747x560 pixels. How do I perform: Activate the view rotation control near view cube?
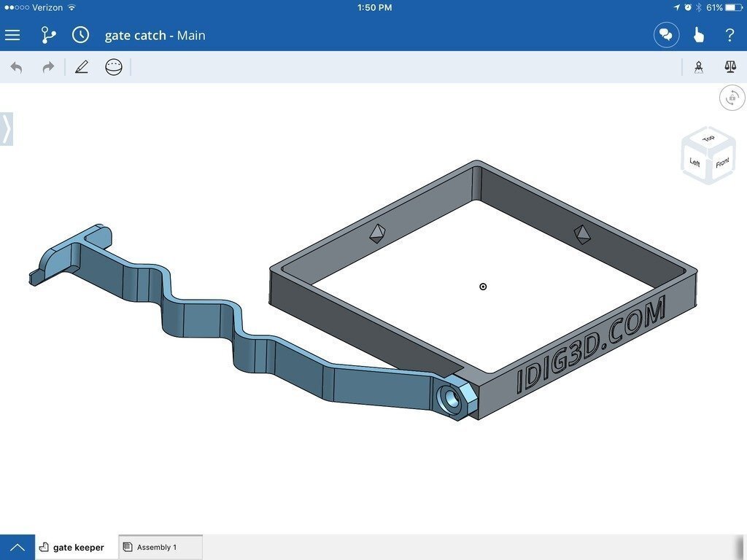(x=732, y=98)
